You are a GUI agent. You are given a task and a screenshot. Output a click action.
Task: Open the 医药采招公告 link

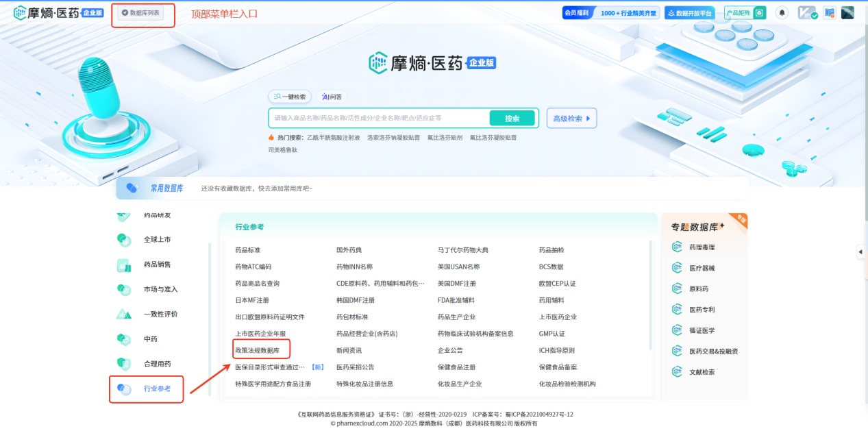pyautogui.click(x=355, y=367)
